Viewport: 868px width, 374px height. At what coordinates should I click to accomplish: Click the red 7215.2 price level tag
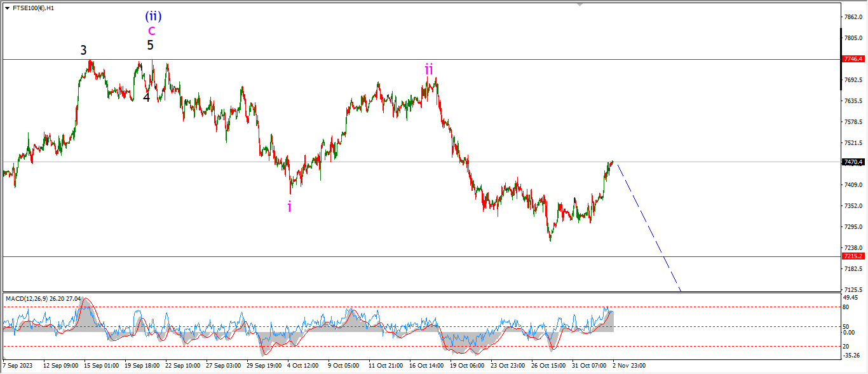(x=853, y=256)
